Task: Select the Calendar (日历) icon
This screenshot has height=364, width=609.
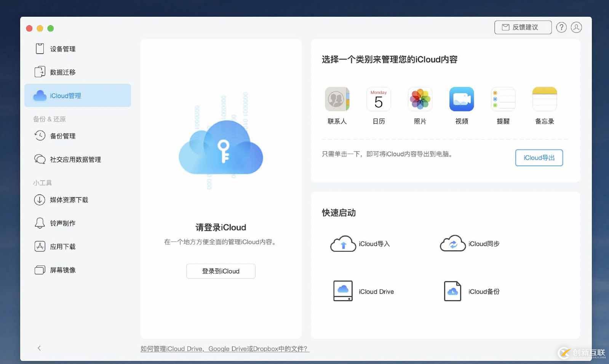Action: click(378, 99)
